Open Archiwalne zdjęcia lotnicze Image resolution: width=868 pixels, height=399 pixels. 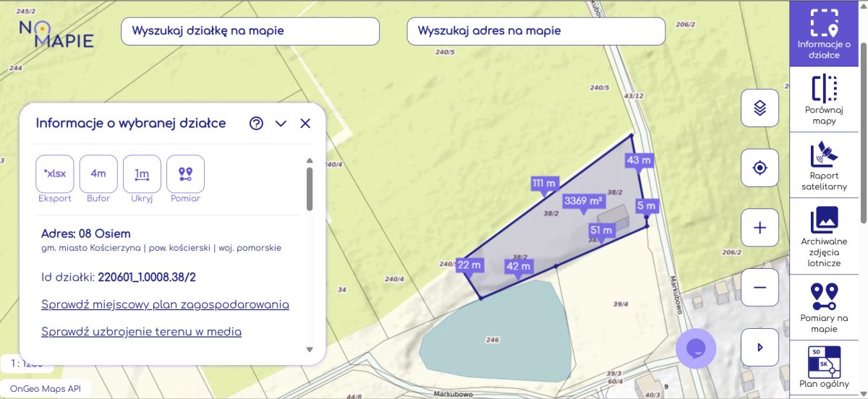click(x=824, y=236)
